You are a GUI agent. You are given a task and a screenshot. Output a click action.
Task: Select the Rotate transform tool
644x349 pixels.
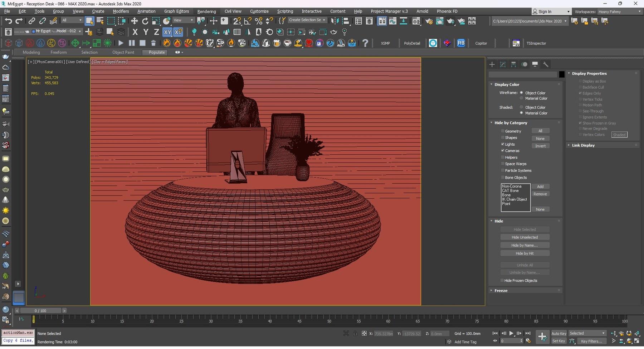[145, 21]
